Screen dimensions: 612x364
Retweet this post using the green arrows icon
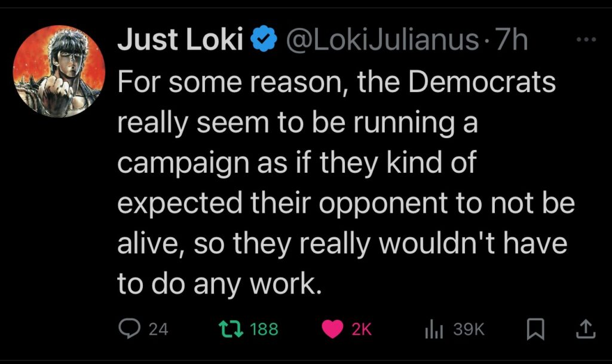coord(227,328)
